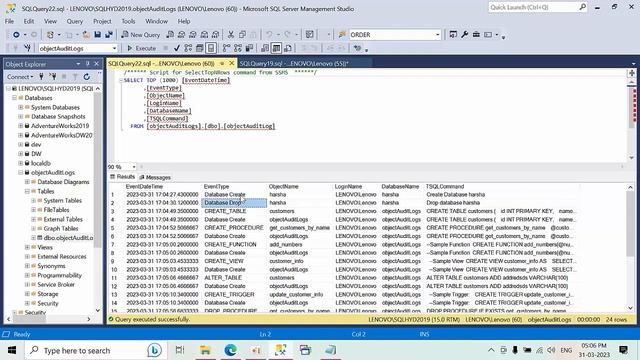Click the Save file icon
Viewport: 640px width, 360px height.
click(x=97, y=35)
